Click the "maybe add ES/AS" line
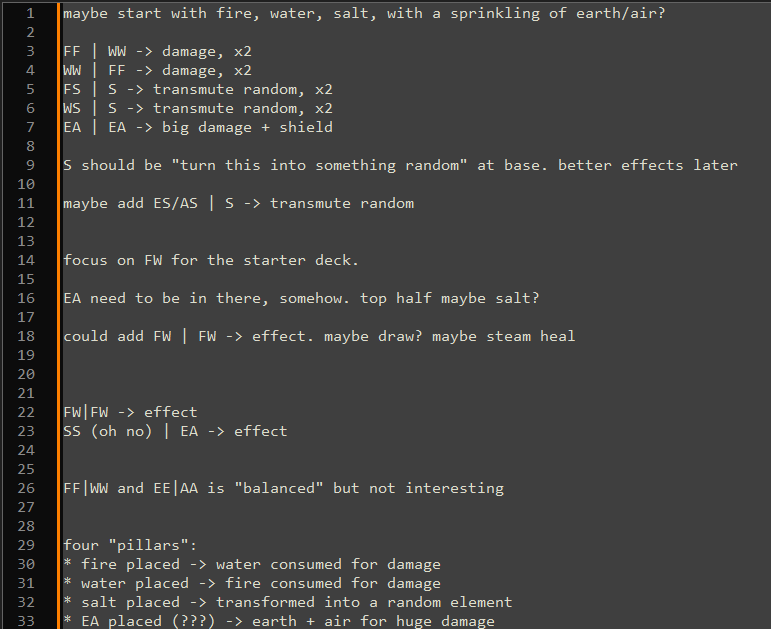771x629 pixels. [238, 204]
